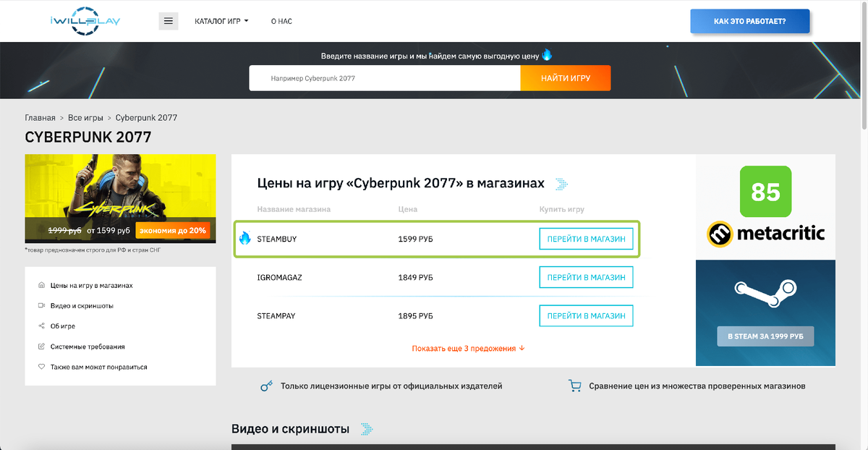The image size is (868, 450).
Task: Click the share icon beside Об игре
Action: [41, 326]
